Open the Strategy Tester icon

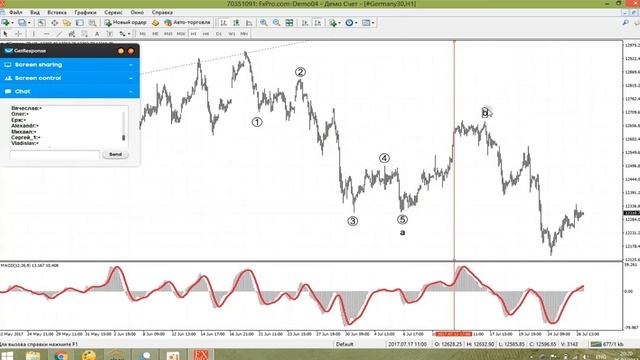pyautogui.click(x=93, y=23)
